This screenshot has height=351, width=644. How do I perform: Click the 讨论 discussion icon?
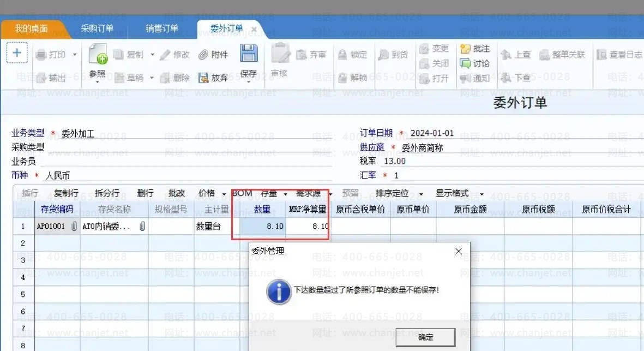click(465, 63)
